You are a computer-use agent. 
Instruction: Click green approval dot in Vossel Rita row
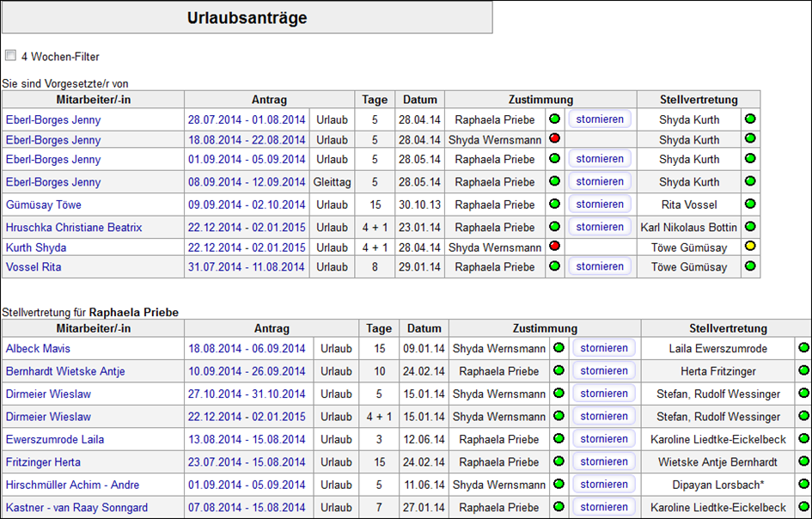tap(554, 266)
